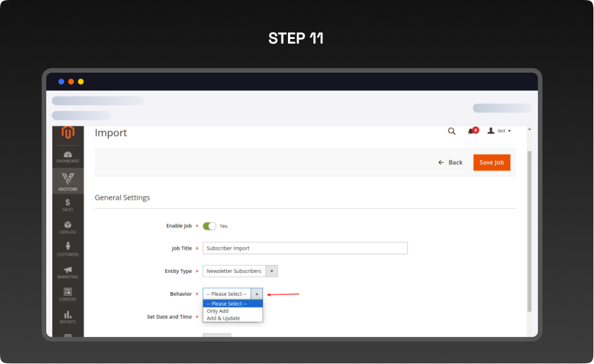Toggle the Enable Job switch
The height and width of the screenshot is (364, 594).
coord(209,226)
